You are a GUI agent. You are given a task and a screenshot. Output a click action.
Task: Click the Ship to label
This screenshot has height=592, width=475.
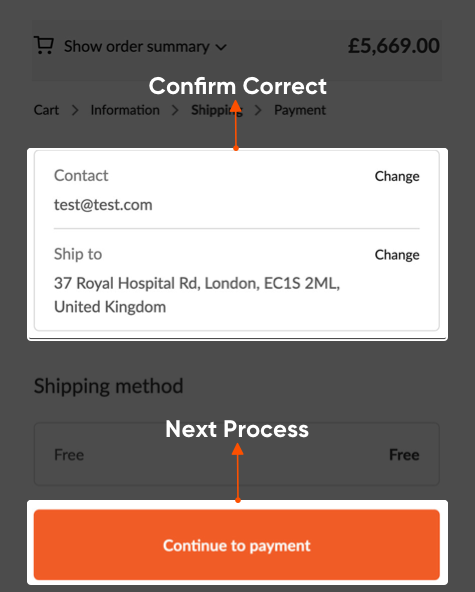(78, 254)
